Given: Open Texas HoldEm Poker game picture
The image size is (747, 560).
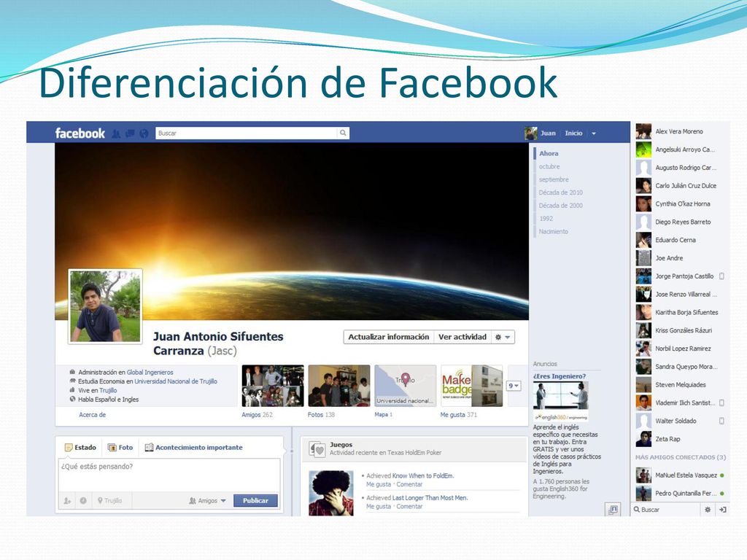Looking at the screenshot, I should tap(331, 493).
